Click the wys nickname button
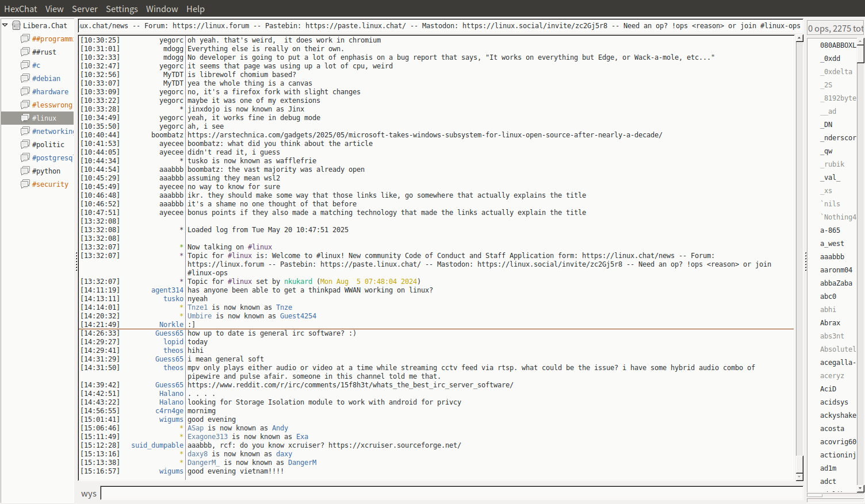This screenshot has width=865, height=504. pos(89,494)
